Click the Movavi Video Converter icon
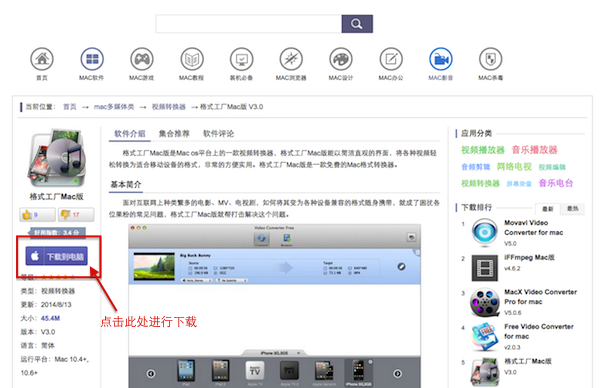Viewport: 600px width, 388px height. coord(484,232)
